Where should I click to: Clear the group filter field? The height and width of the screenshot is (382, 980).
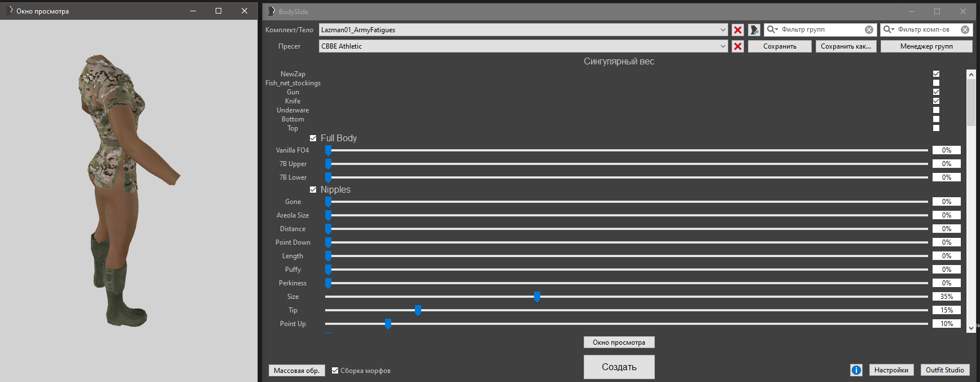(869, 30)
